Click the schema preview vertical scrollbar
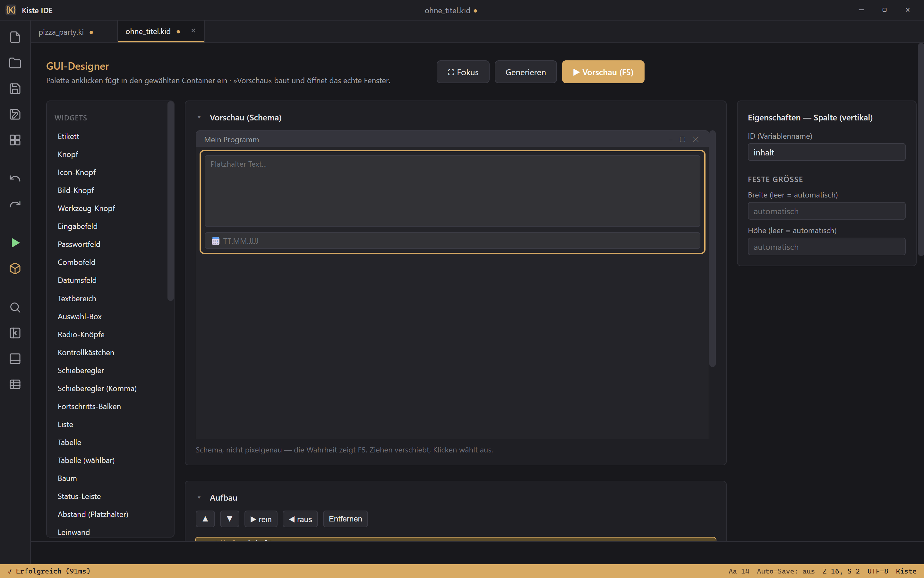Screen dimensions: 924x578 coord(713,249)
